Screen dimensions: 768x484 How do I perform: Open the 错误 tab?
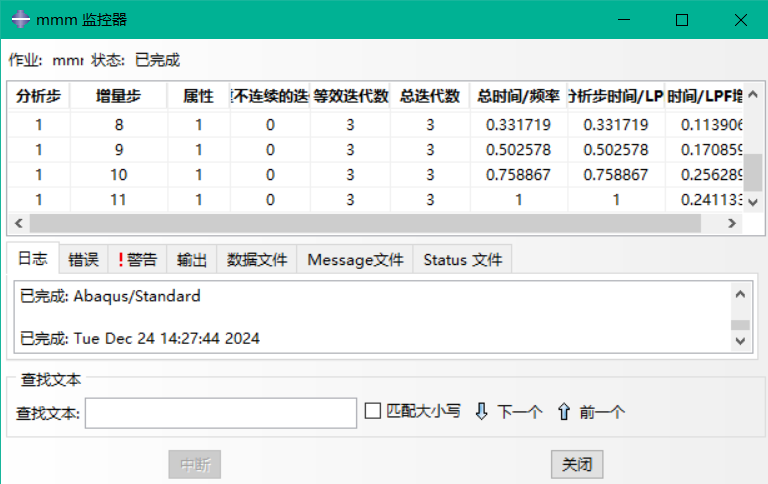pos(83,260)
